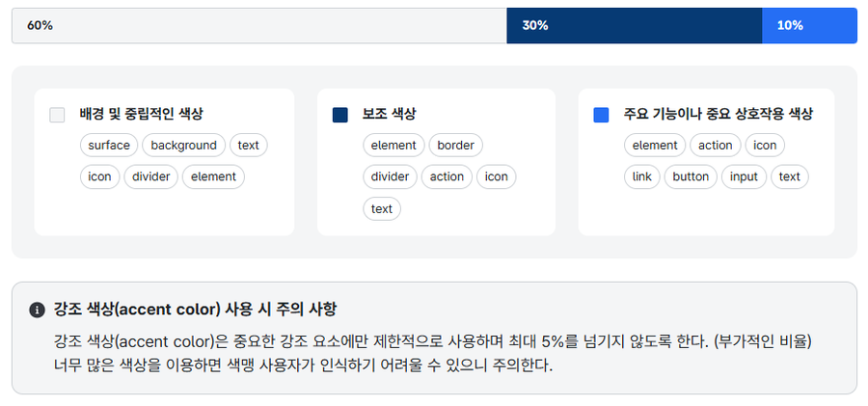Click the "background" tag chip

coord(183,146)
